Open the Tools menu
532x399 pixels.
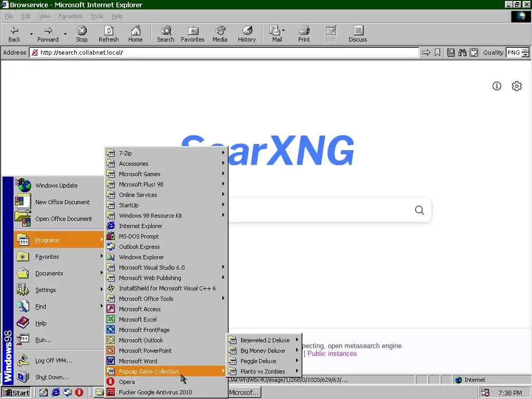point(97,16)
